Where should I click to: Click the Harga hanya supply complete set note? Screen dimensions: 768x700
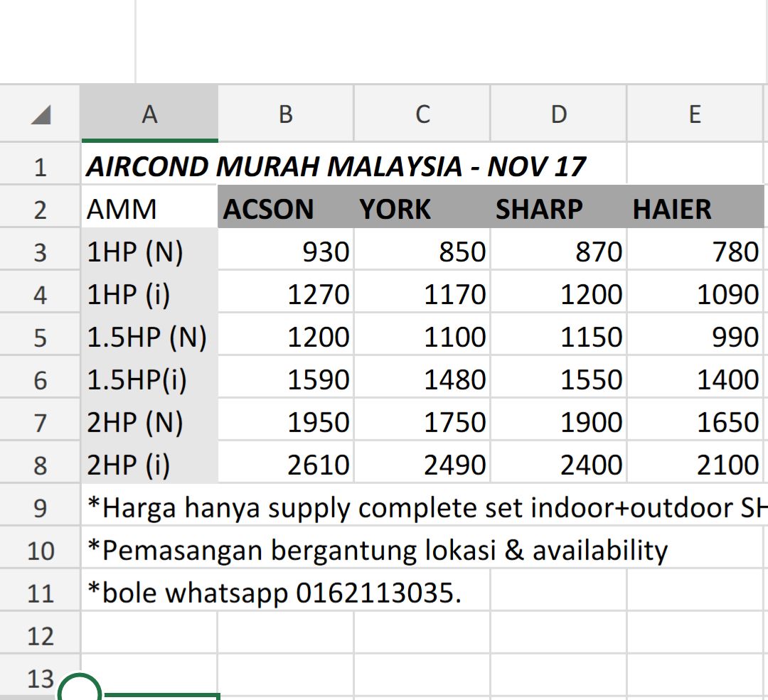pyautogui.click(x=427, y=507)
